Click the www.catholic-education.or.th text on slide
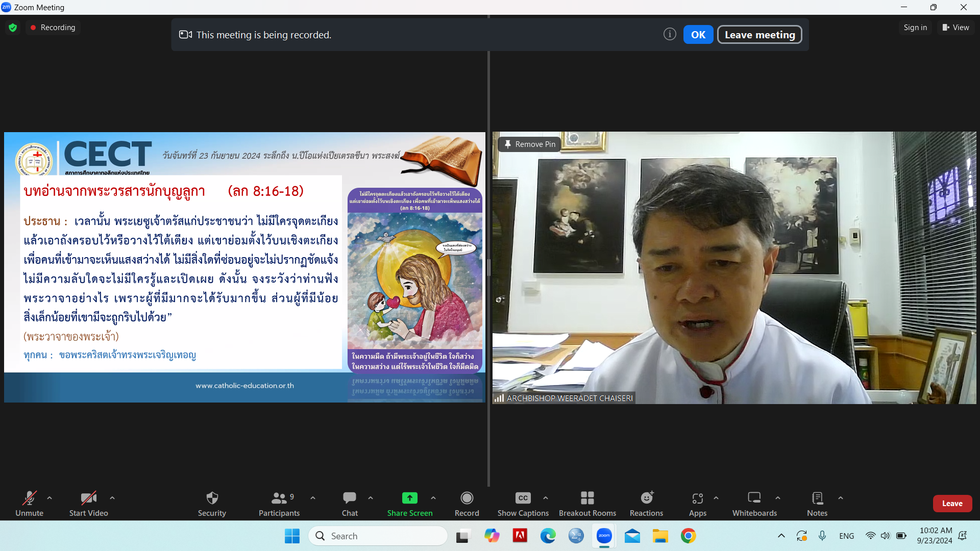 tap(244, 386)
